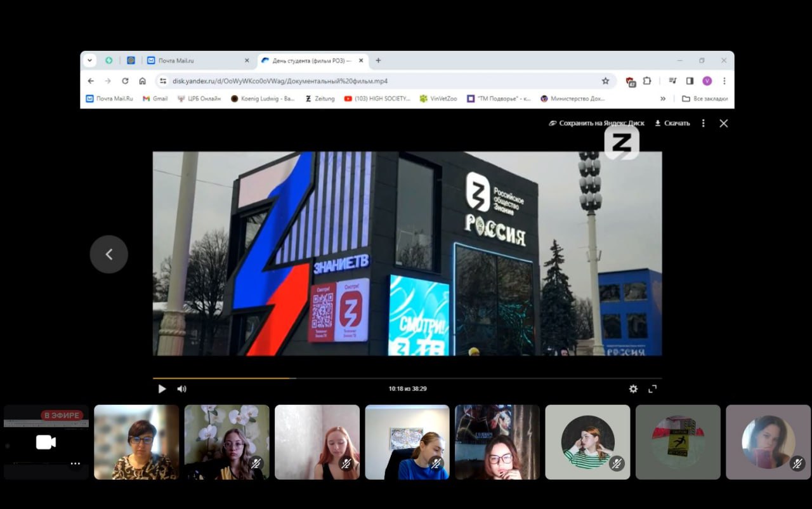Open the Министерство bookmark
This screenshot has width=812, height=509.
tap(573, 98)
